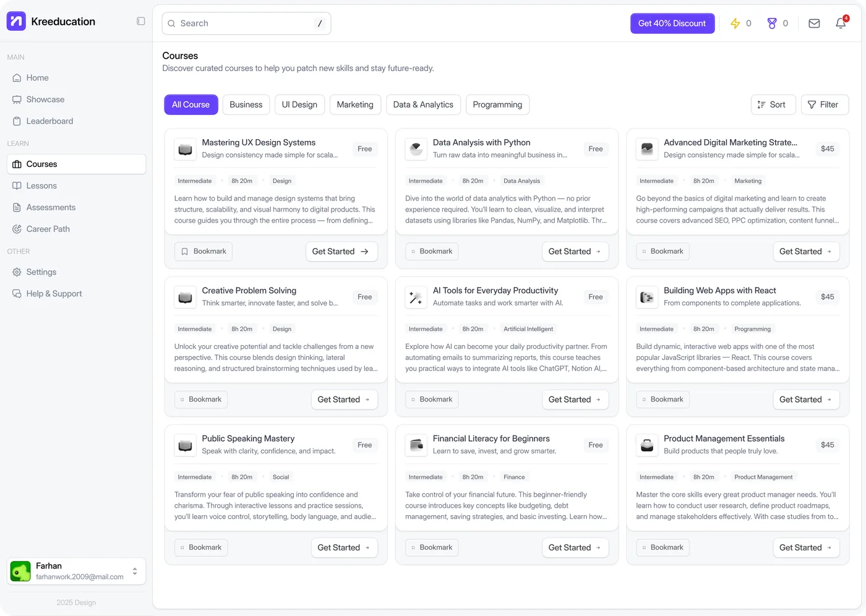Screen dimensions: 866x616
Task: Switch to the UI Design category tab
Action: coord(299,105)
